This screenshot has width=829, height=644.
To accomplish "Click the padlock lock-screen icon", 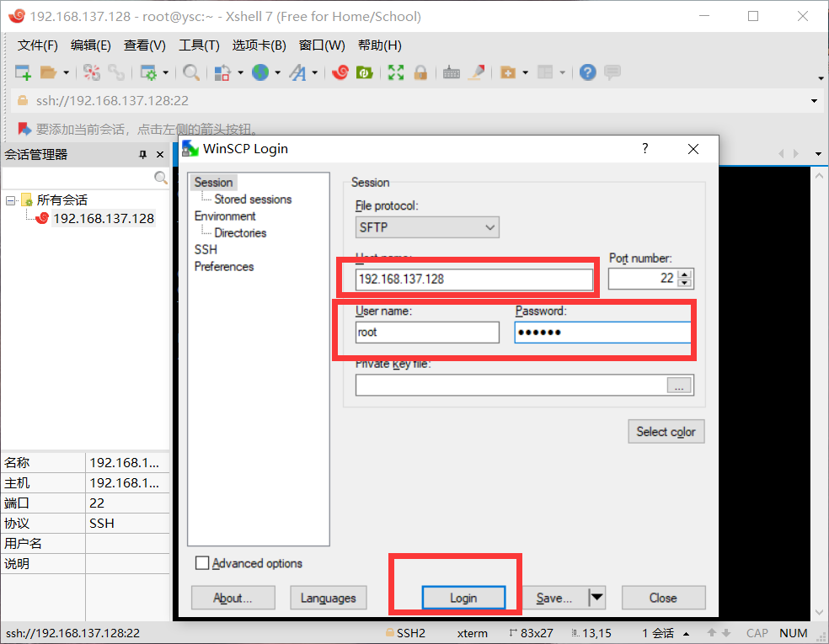I will (420, 72).
